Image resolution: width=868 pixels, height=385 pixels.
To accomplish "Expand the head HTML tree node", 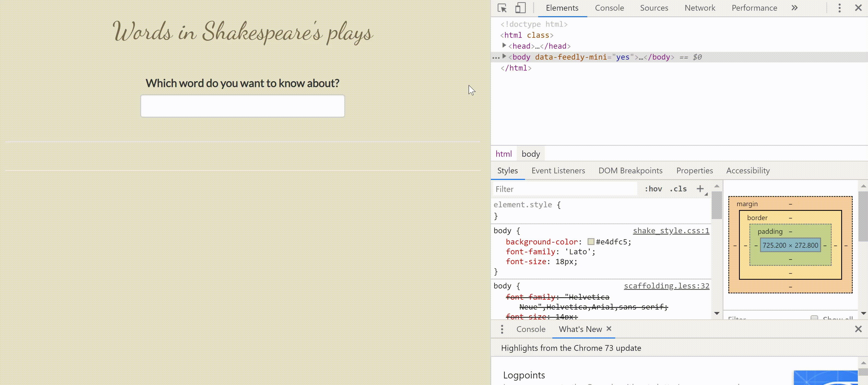I will [x=504, y=45].
